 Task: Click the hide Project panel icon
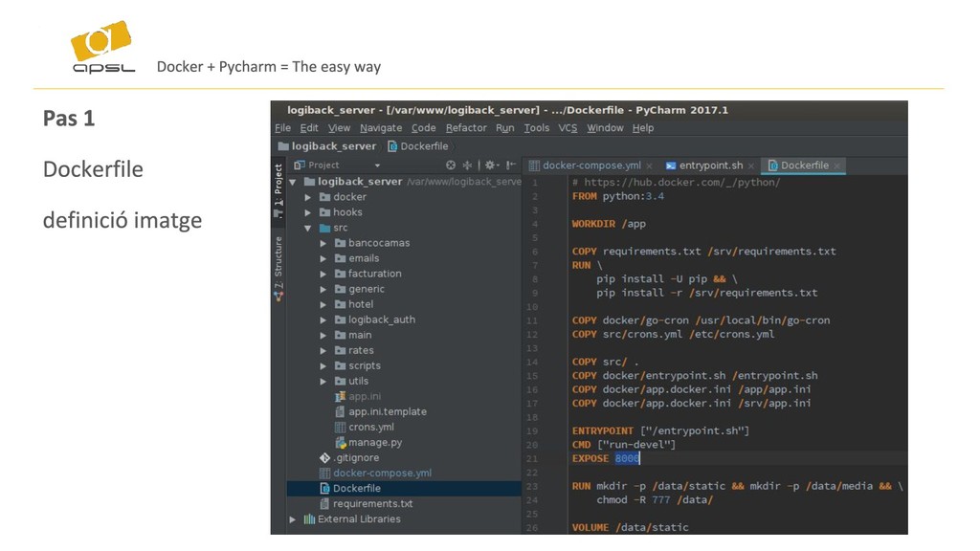coord(511,165)
